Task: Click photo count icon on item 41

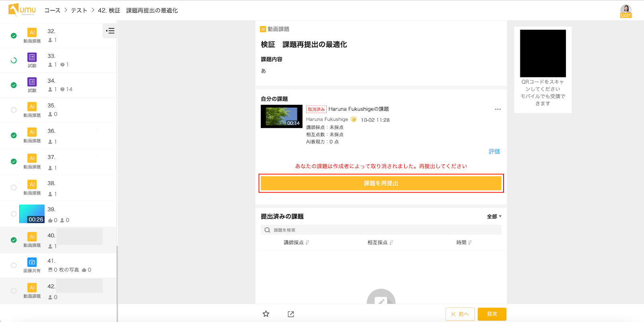Action: tap(50, 270)
